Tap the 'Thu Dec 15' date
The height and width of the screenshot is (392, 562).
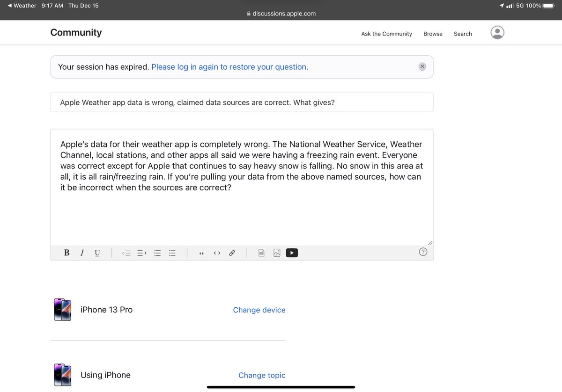(x=83, y=6)
